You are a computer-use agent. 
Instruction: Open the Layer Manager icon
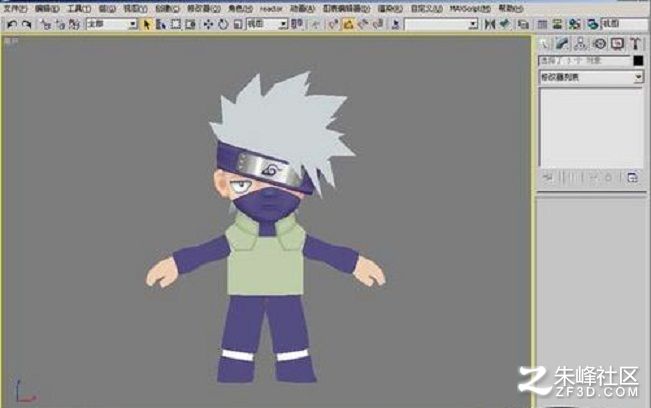[x=524, y=24]
